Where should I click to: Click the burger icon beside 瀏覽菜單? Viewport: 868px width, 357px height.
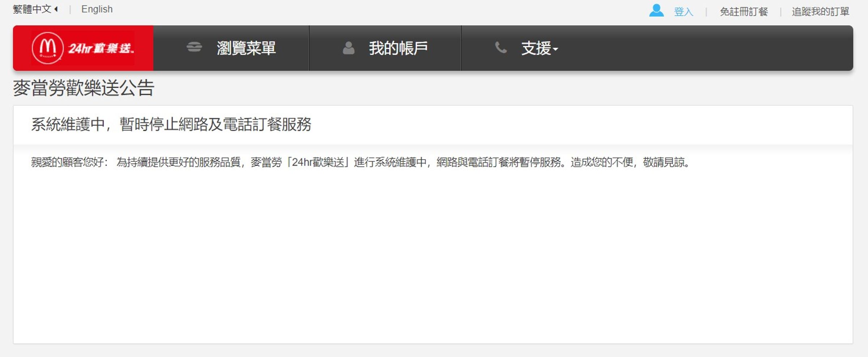tap(194, 47)
